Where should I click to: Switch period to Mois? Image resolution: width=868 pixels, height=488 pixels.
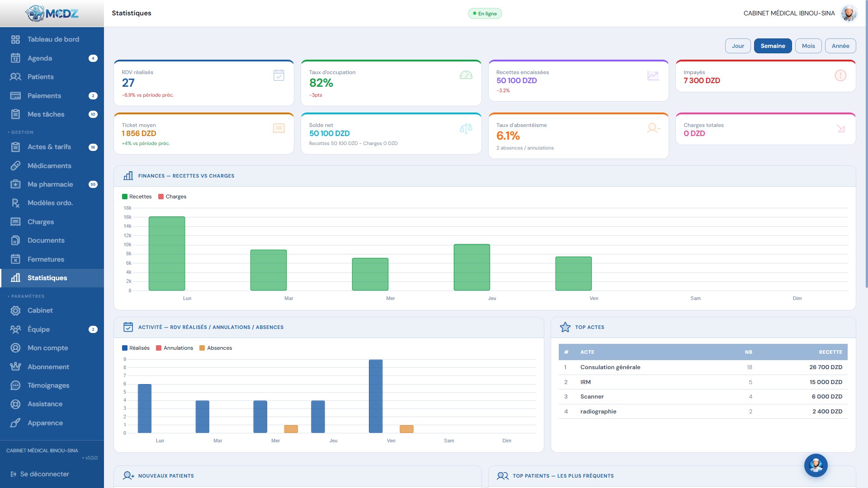click(808, 46)
